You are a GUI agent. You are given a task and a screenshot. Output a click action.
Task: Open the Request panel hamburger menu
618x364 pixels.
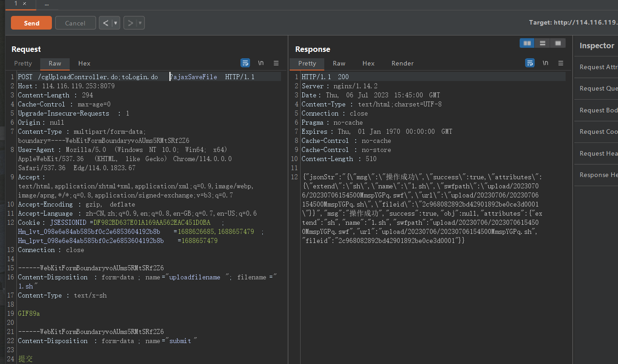click(276, 63)
